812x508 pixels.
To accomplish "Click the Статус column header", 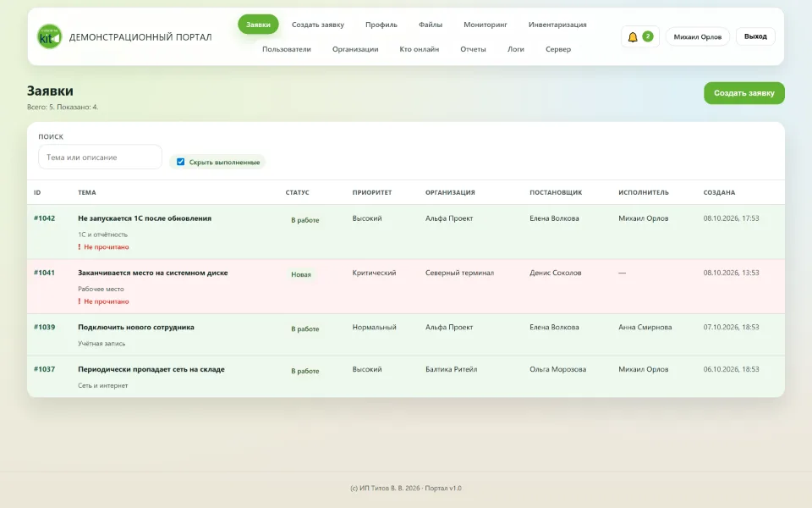I will click(297, 192).
